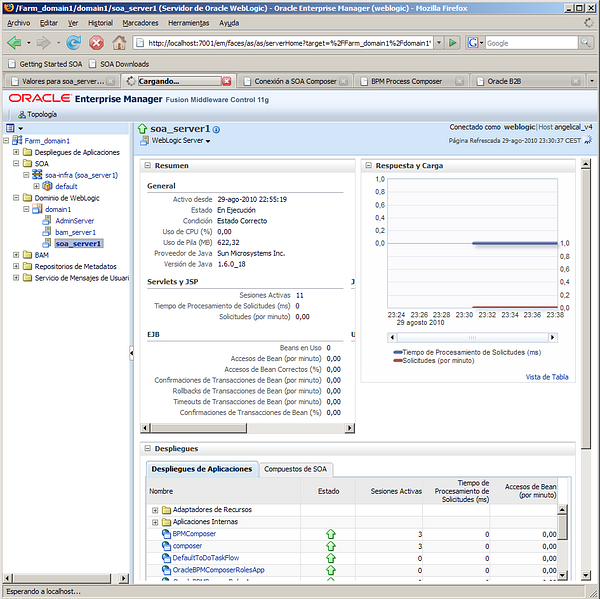Screen dimensions: 600x599
Task: Open the Marcadores menu
Action: (x=140, y=22)
